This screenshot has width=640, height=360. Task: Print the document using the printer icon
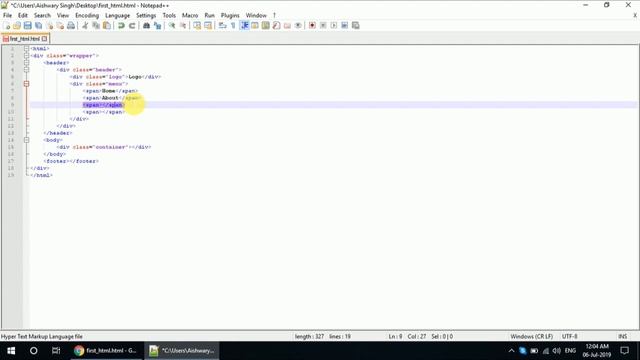[x=71, y=26]
